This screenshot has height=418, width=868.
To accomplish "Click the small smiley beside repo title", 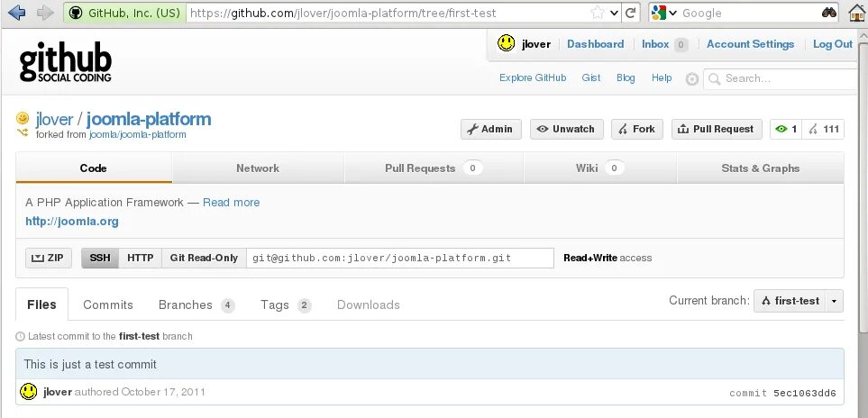I will click(x=23, y=118).
